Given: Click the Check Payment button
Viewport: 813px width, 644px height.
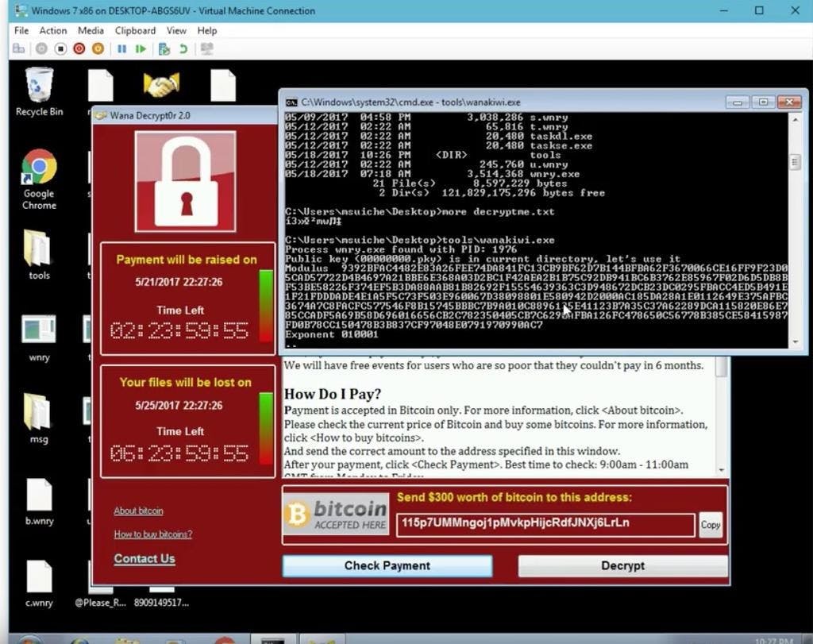Looking at the screenshot, I should point(387,565).
